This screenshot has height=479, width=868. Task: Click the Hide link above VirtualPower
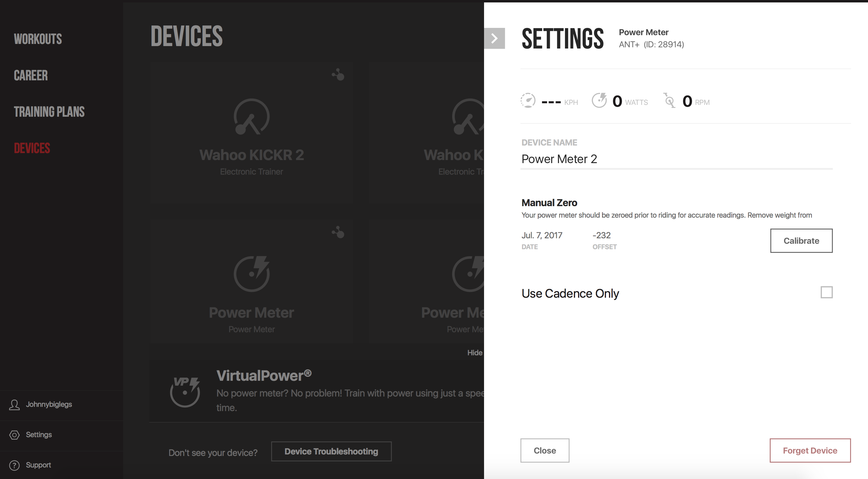(475, 353)
